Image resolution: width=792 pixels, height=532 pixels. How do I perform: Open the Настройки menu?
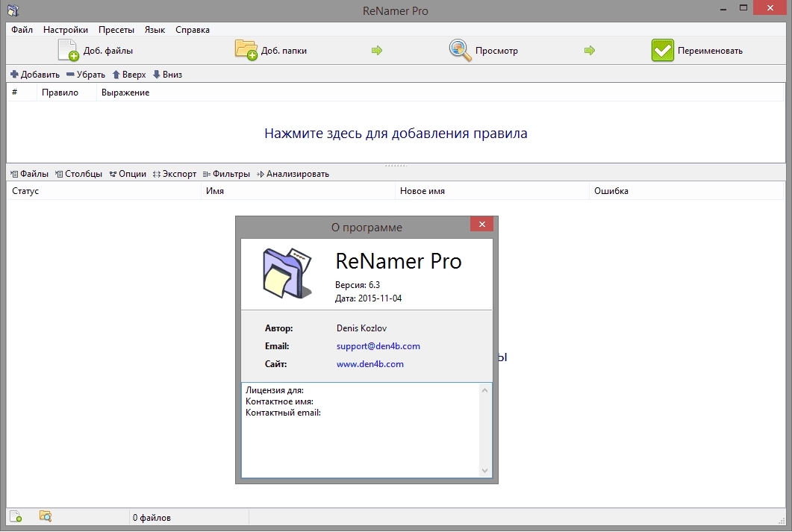[x=66, y=30]
